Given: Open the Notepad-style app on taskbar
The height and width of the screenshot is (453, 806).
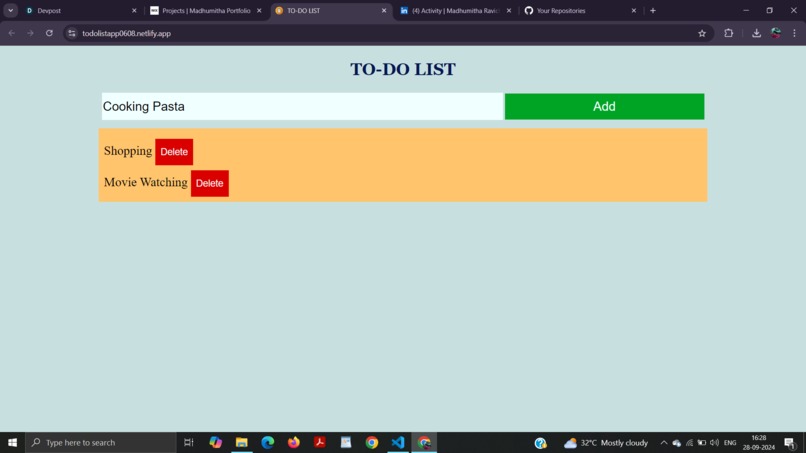Looking at the screenshot, I should point(346,442).
